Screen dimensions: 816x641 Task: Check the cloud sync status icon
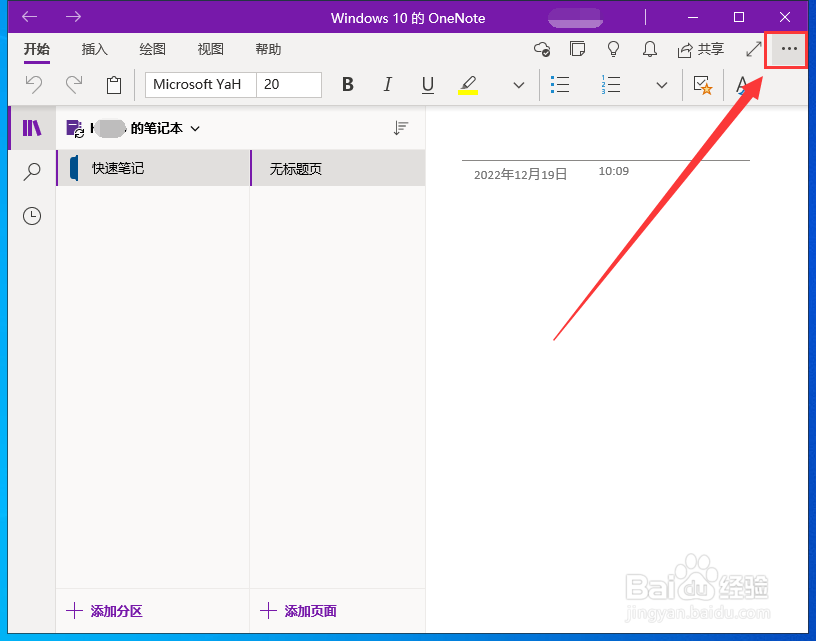click(542, 49)
